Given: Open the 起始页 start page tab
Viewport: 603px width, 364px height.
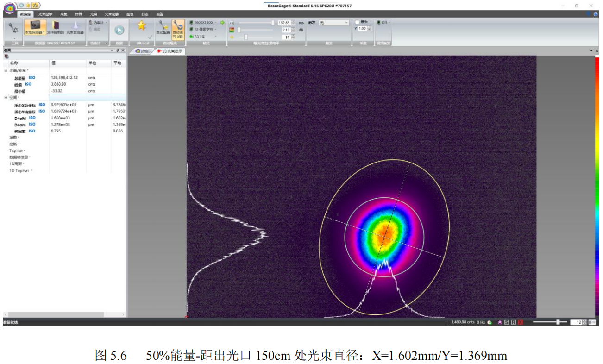Looking at the screenshot, I should [143, 51].
